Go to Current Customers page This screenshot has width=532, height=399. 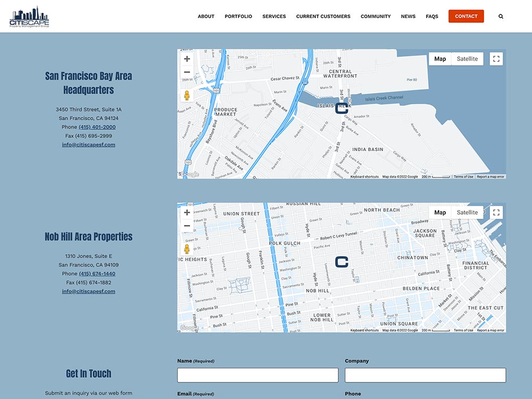pos(323,16)
